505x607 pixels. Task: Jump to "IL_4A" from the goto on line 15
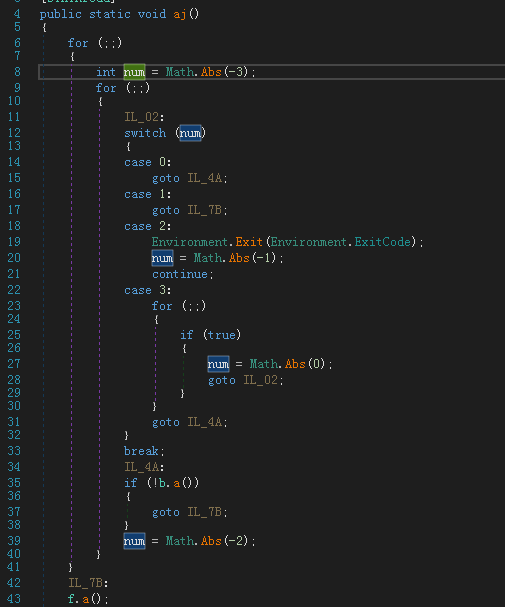[205, 178]
